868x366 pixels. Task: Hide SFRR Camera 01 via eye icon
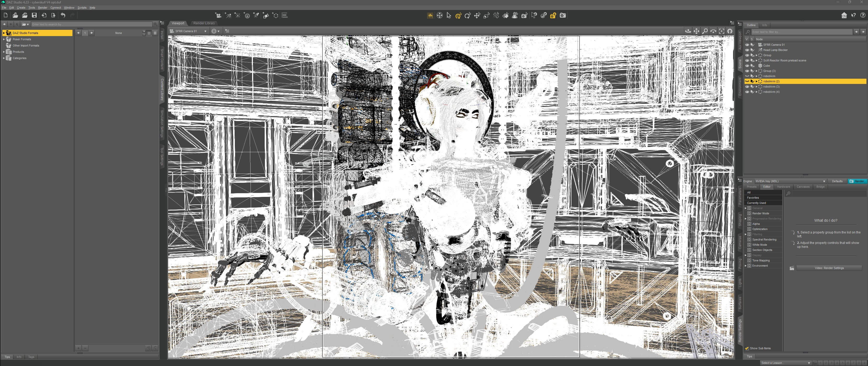[747, 45]
